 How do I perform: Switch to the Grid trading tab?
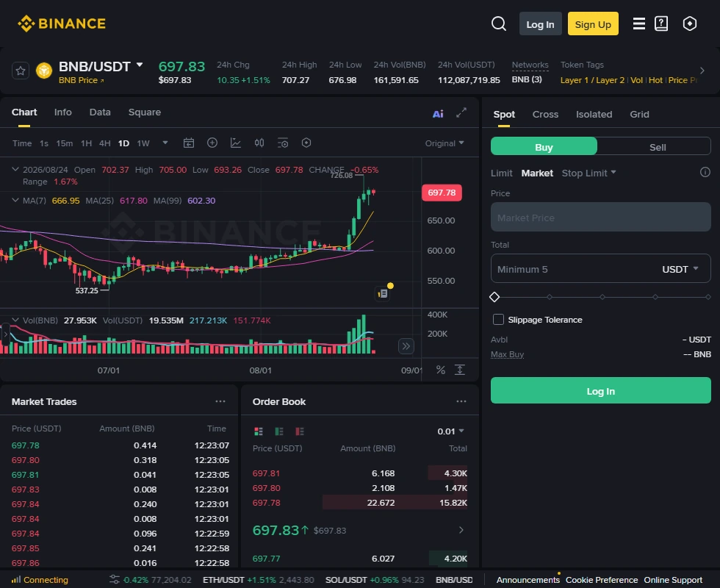pyautogui.click(x=639, y=115)
